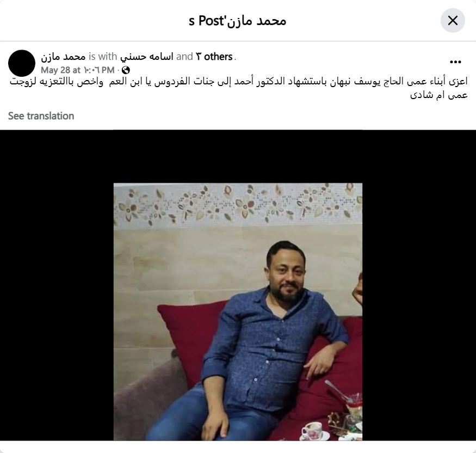This screenshot has height=453, width=476.
Task: Open author profile name محمد مازن
Action: (63, 57)
